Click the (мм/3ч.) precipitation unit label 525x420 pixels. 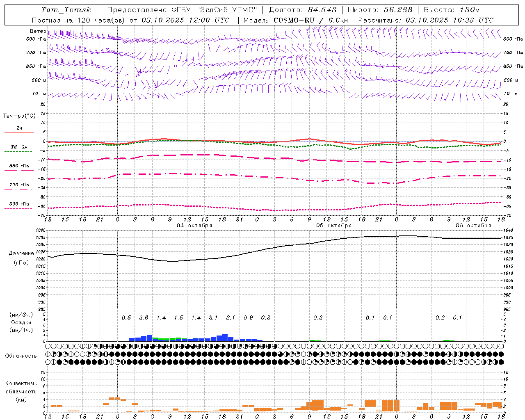[x=21, y=315]
